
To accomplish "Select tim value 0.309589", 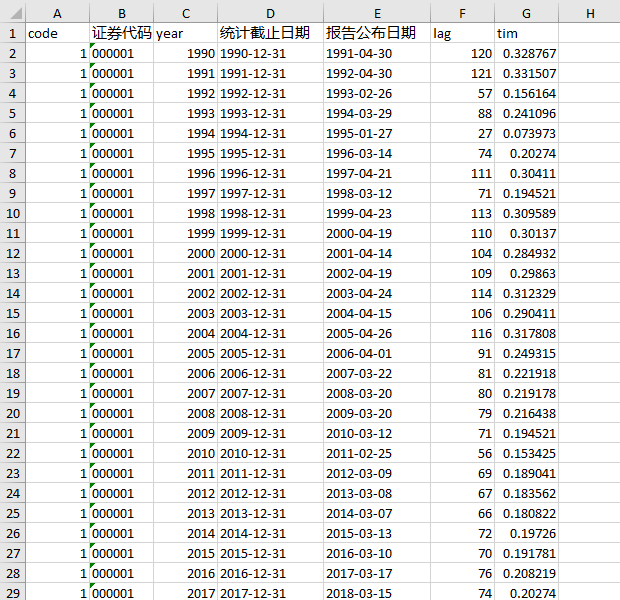I will tap(527, 213).
